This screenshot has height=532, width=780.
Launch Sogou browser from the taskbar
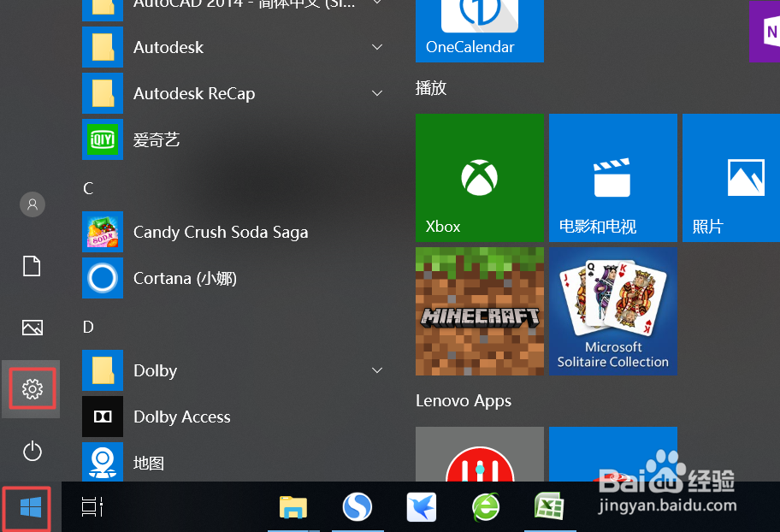[x=357, y=507]
